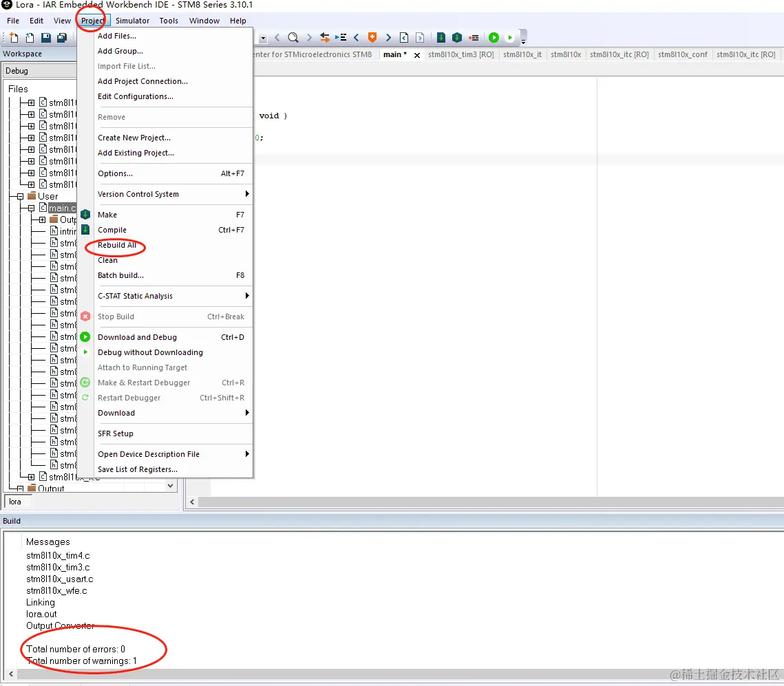
Task: Select Debug without Downloading menu entry
Action: pos(173,352)
